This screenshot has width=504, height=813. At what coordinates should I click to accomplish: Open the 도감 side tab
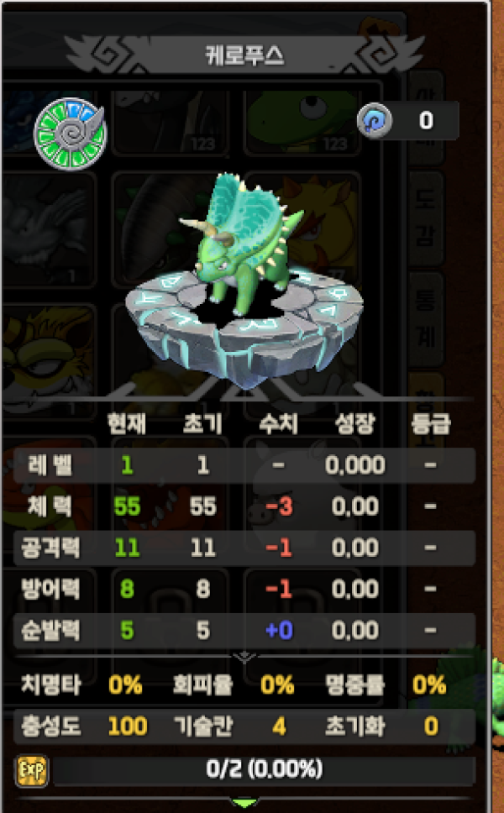click(x=425, y=218)
